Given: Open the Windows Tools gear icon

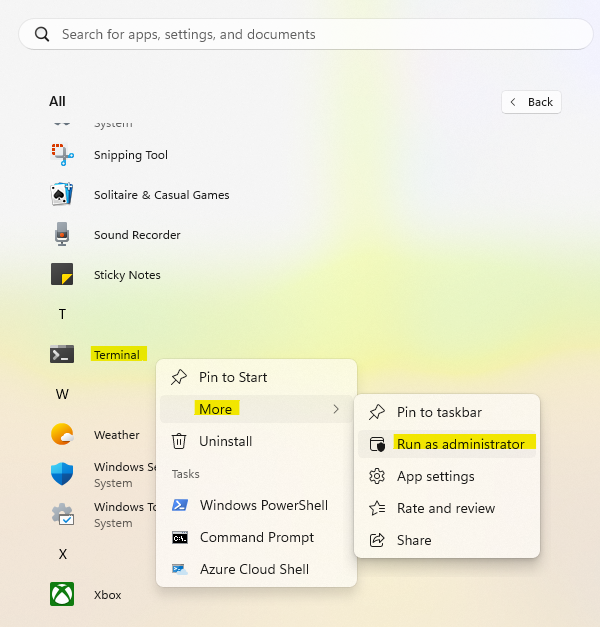Looking at the screenshot, I should pos(63,514).
